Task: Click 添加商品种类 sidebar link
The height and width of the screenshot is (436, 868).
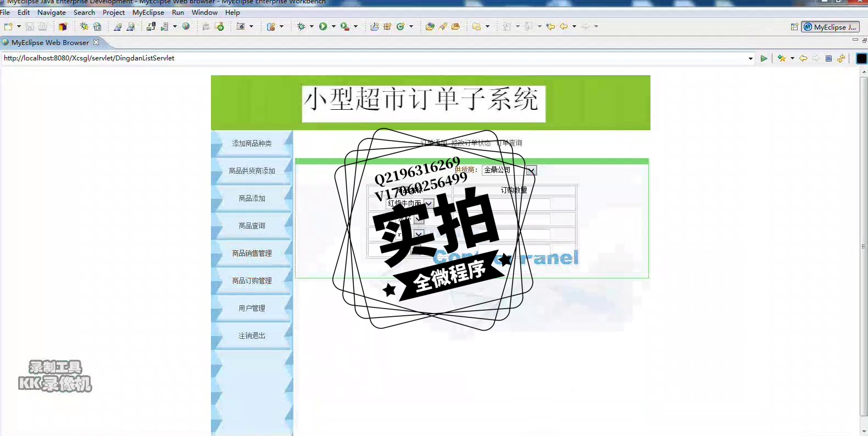Action: click(x=252, y=143)
